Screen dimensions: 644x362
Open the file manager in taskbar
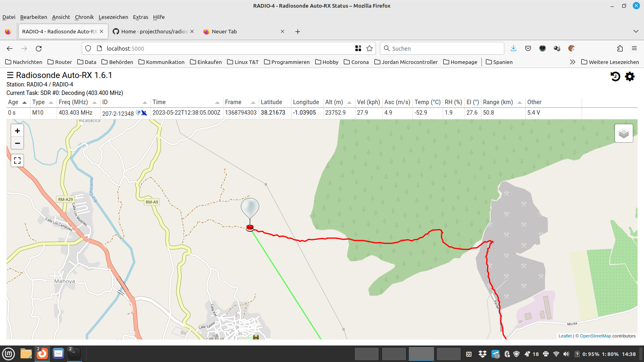26,354
